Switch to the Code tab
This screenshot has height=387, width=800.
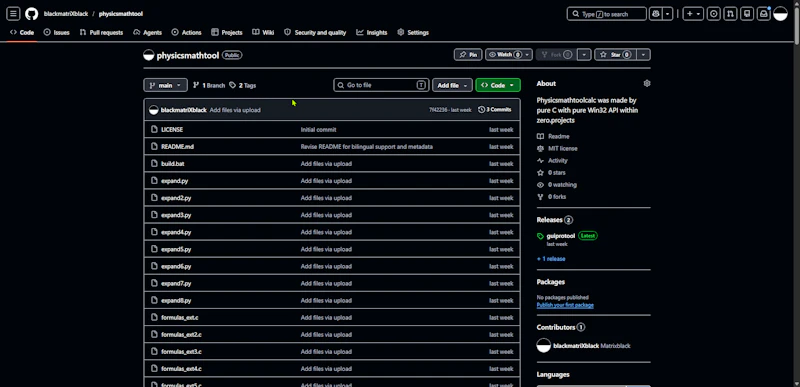pos(22,33)
